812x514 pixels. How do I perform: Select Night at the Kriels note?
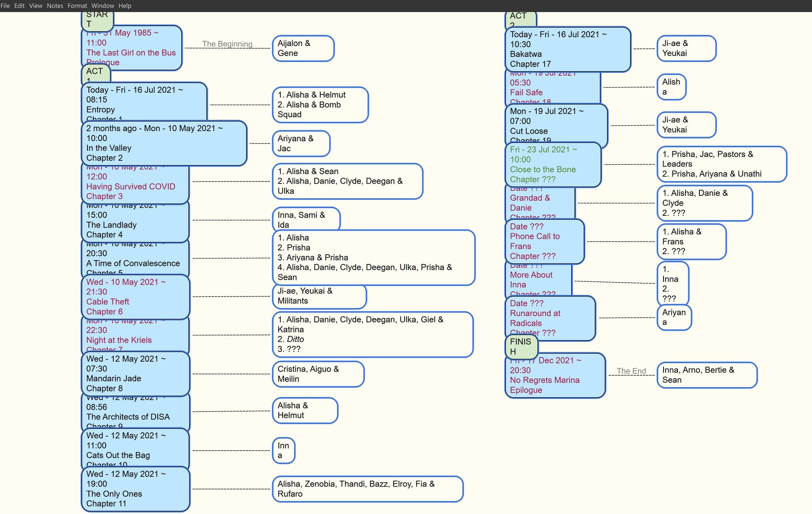(135, 336)
